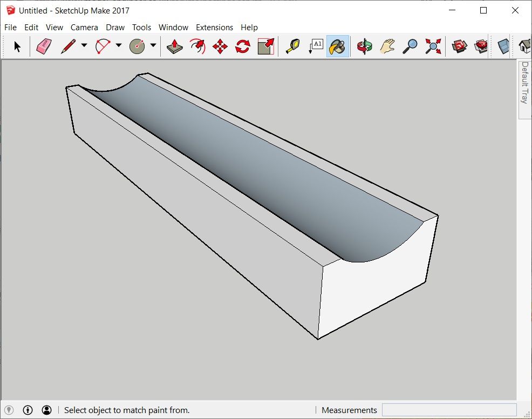
Task: Toggle the Paint Bucket tool
Action: click(x=338, y=46)
